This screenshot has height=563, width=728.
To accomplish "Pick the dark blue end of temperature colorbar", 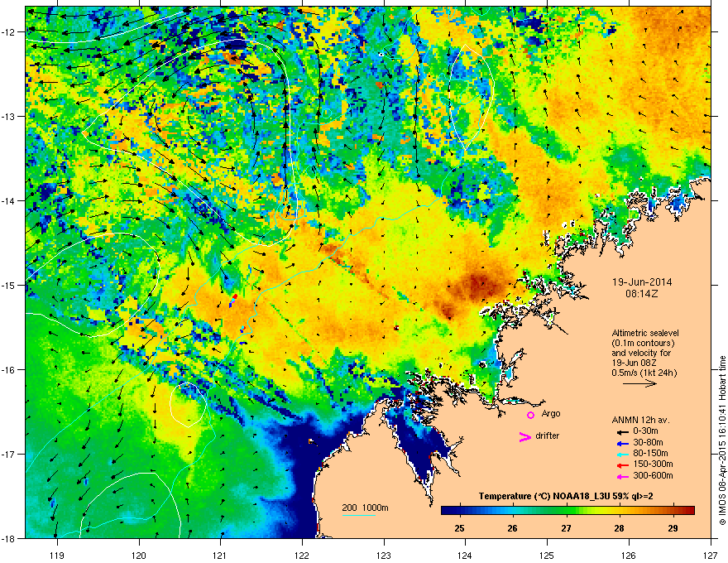I will point(446,510).
